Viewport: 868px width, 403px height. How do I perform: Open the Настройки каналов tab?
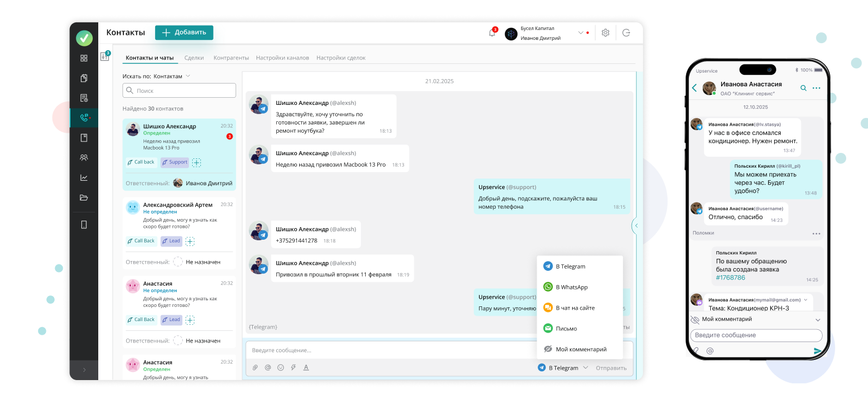point(282,58)
